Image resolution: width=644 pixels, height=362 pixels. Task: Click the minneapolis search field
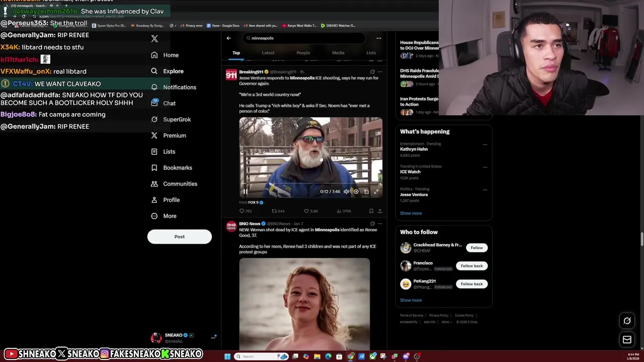pos(303,38)
